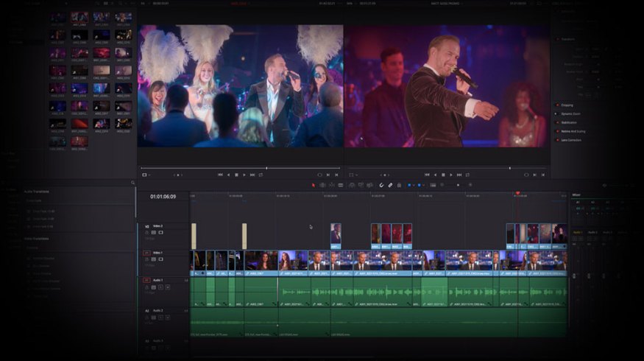Click stop in the source viewer

click(x=236, y=175)
